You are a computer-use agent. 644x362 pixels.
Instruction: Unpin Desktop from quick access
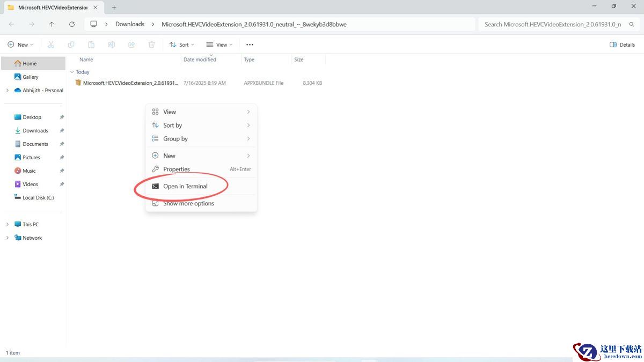tap(62, 117)
